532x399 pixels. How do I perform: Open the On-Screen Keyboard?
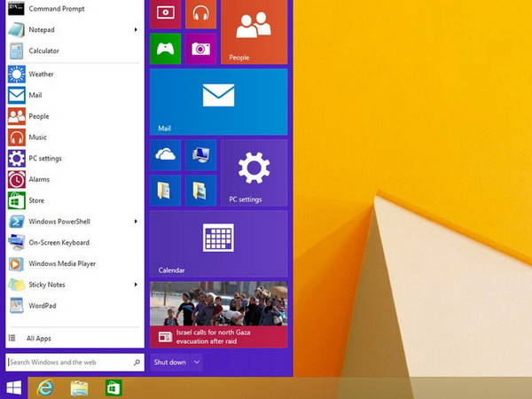(74, 242)
